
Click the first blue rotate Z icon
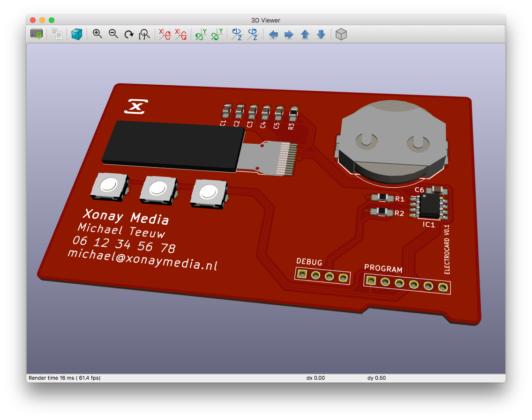click(237, 34)
